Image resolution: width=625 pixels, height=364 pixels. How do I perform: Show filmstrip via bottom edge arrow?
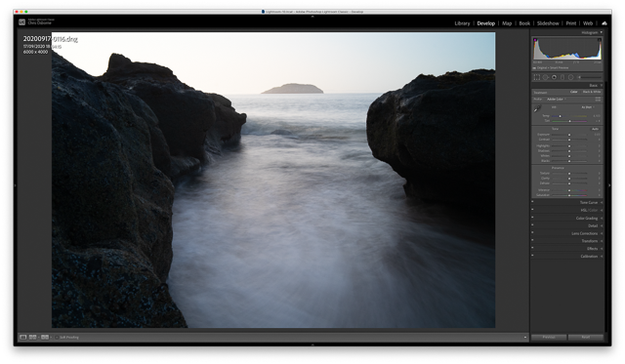coord(312,344)
